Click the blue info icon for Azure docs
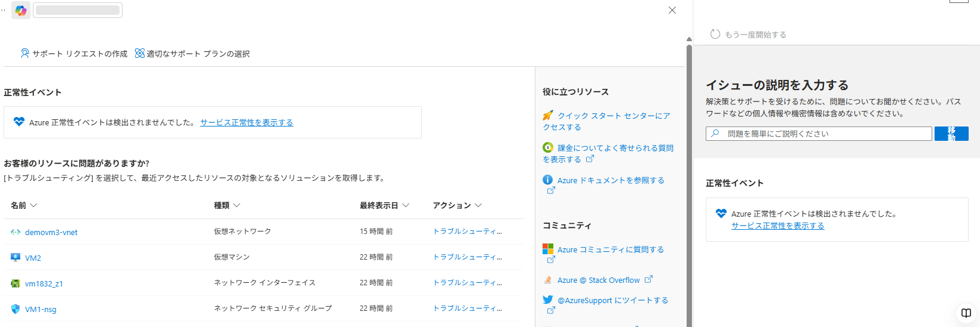 547,180
